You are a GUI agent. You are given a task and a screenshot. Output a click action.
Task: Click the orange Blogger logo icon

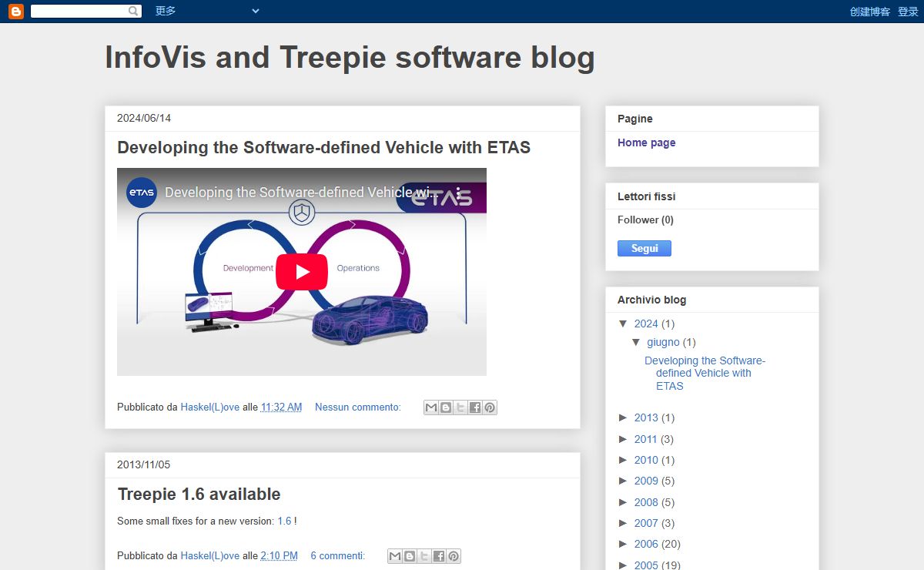click(16, 11)
